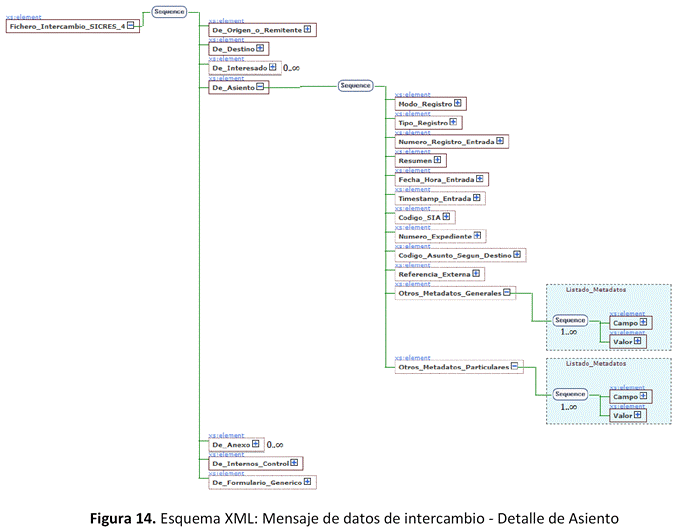Screen dimensions: 676x531
Task: Select the Referencia_Externa label
Action: click(x=435, y=275)
